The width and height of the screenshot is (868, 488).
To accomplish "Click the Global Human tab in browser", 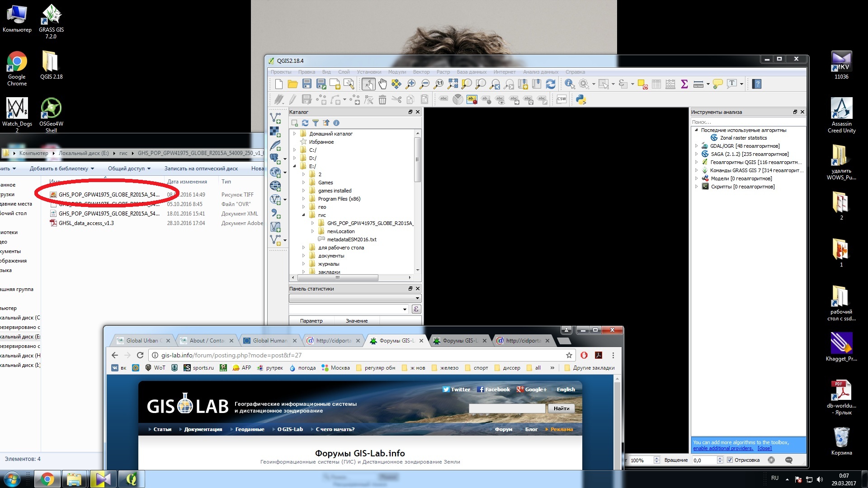I will pyautogui.click(x=268, y=340).
